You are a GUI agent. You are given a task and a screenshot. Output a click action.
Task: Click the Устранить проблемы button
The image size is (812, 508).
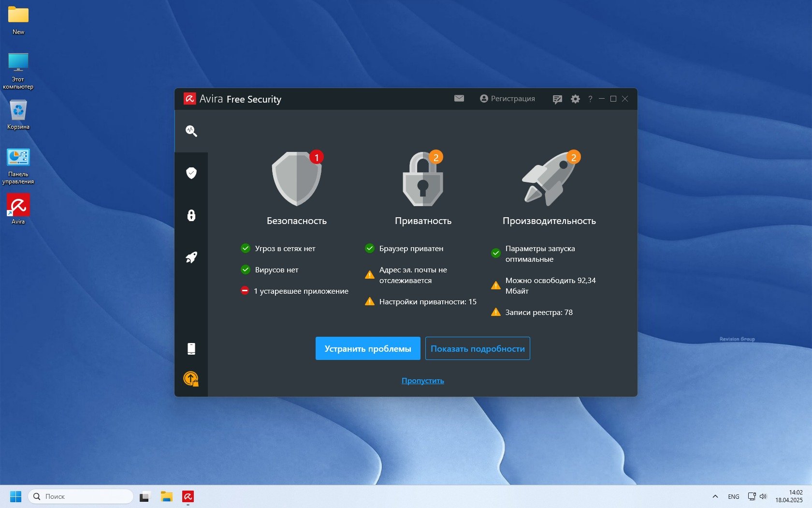coord(368,348)
